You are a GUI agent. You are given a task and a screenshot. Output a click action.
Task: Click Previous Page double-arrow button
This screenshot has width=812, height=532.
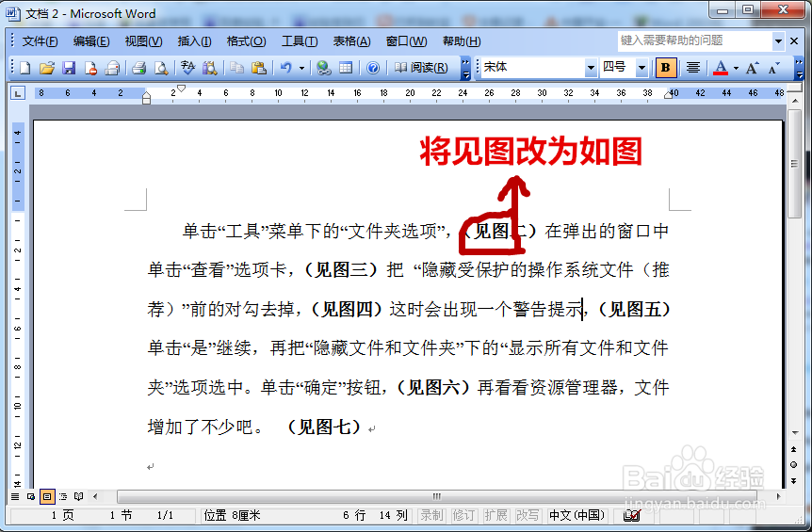(794, 449)
